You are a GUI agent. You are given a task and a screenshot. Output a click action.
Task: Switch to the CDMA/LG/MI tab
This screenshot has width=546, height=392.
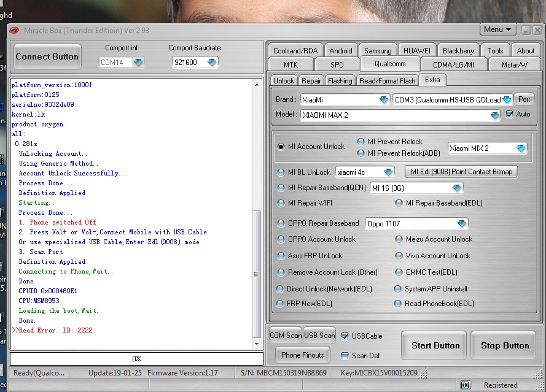point(453,64)
